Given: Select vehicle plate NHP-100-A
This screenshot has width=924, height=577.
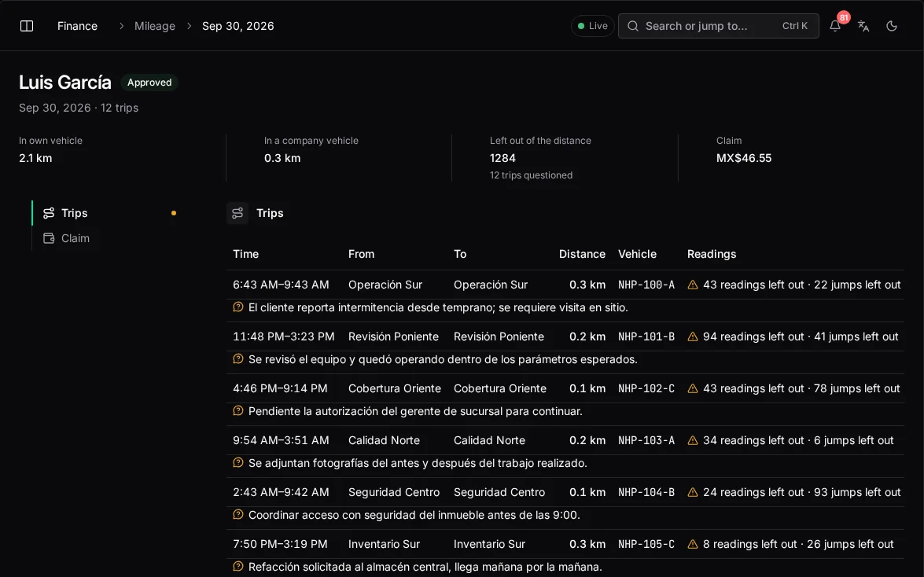Looking at the screenshot, I should 646,285.
